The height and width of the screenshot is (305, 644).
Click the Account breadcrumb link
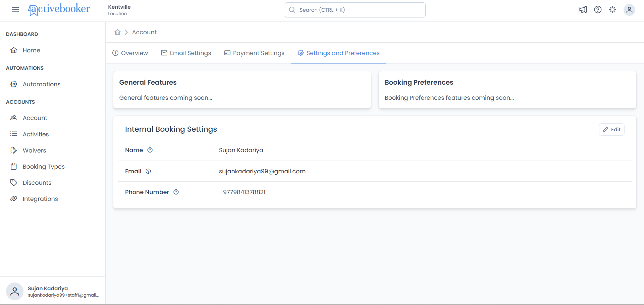[x=144, y=32]
